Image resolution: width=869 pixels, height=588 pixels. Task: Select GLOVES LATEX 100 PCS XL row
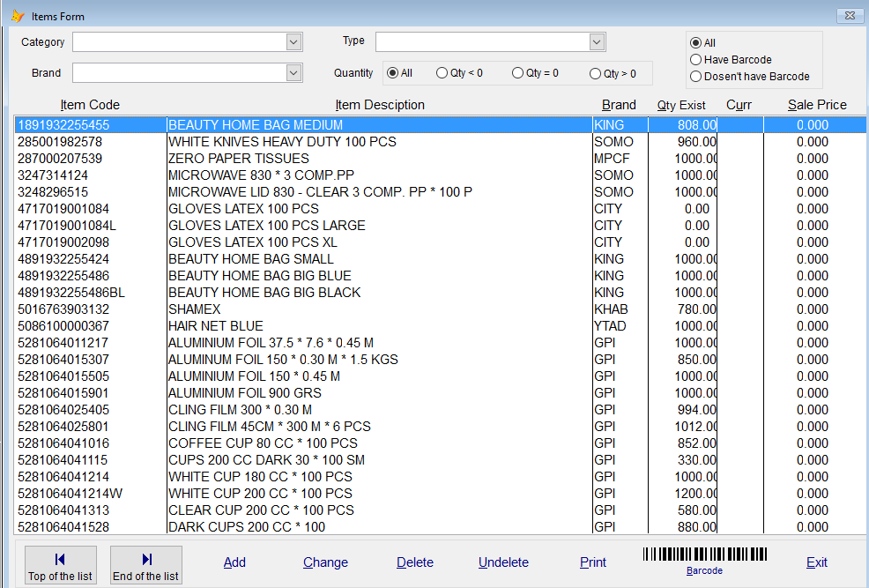(441, 242)
